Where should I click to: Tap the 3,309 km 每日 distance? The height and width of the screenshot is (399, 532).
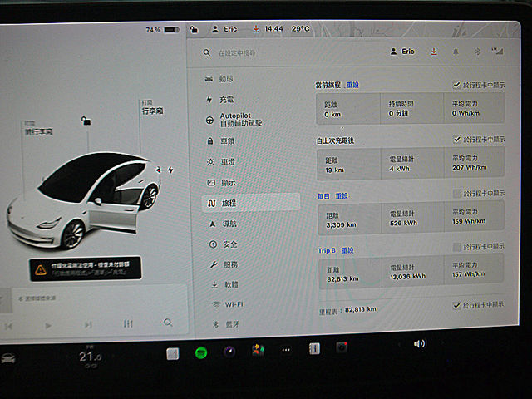(341, 224)
